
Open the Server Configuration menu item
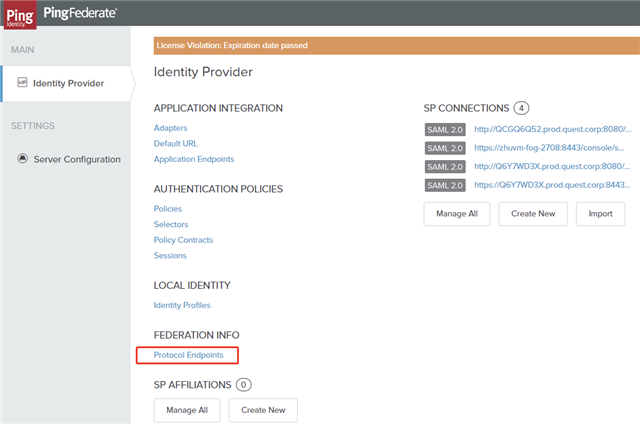tap(69, 159)
